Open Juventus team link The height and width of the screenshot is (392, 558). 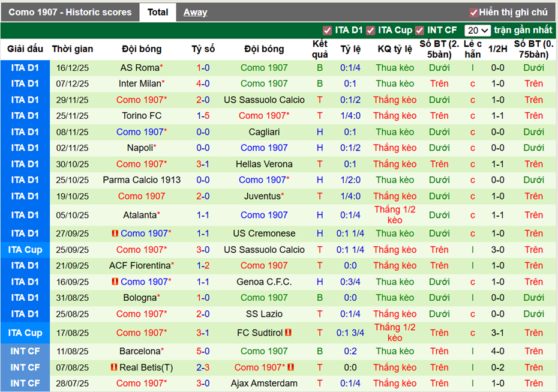coord(262,196)
